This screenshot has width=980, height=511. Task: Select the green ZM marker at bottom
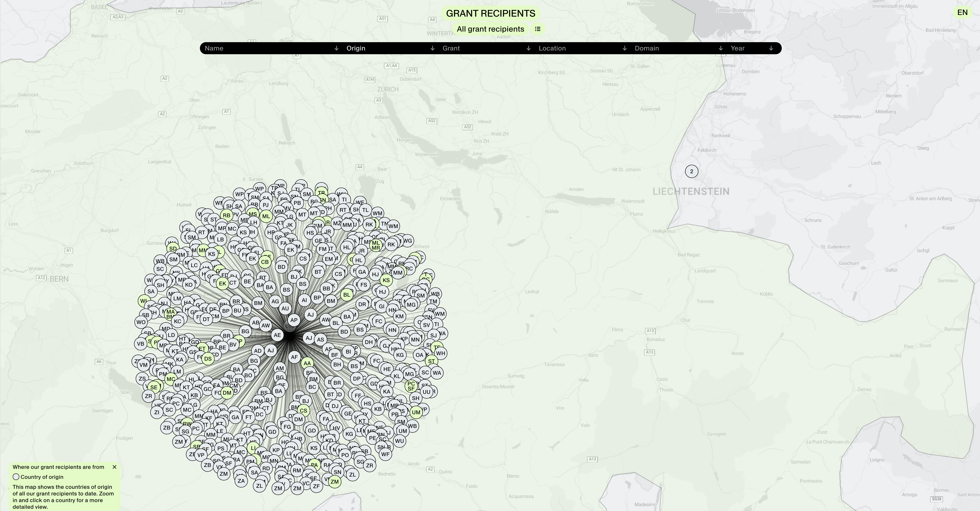pos(334,482)
